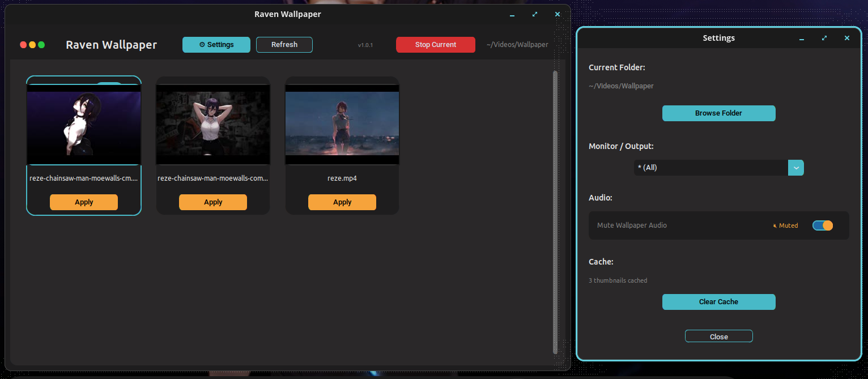Click Browse Folder in Settings
The width and height of the screenshot is (868, 379).
coord(719,113)
